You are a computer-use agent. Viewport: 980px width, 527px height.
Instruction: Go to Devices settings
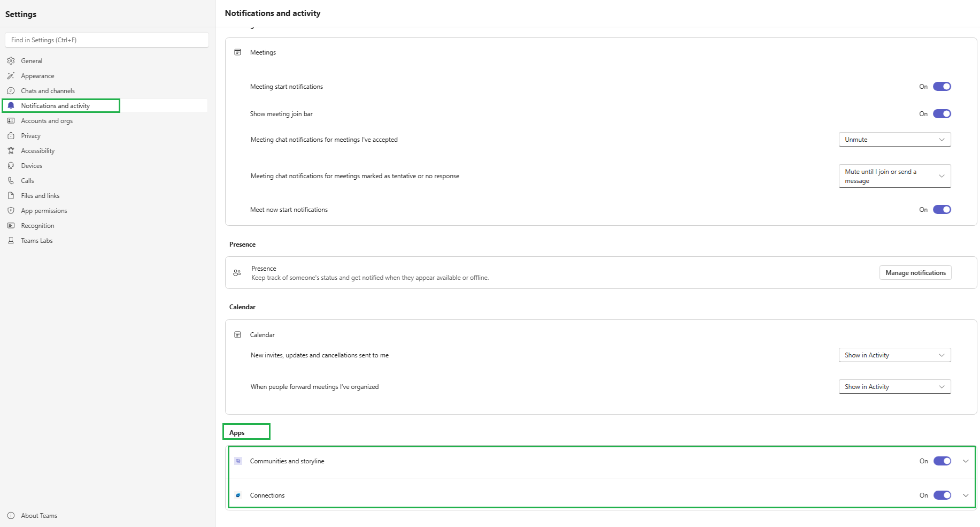click(x=106, y=166)
